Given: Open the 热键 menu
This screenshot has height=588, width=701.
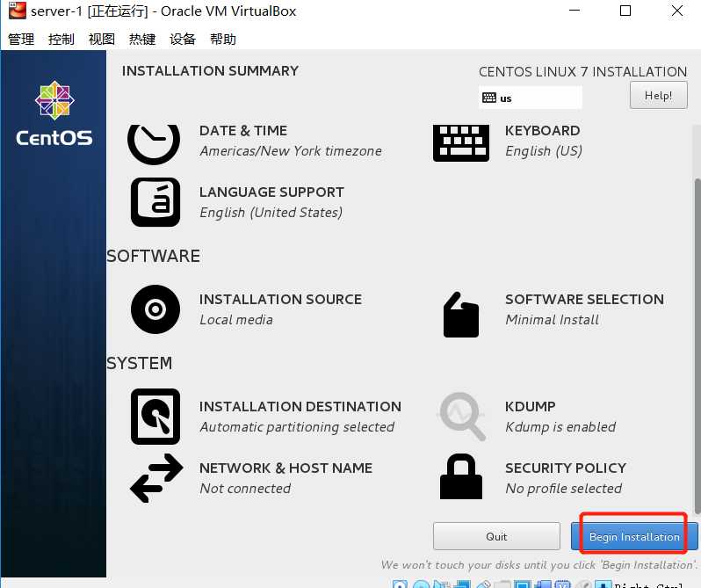Looking at the screenshot, I should tap(142, 39).
